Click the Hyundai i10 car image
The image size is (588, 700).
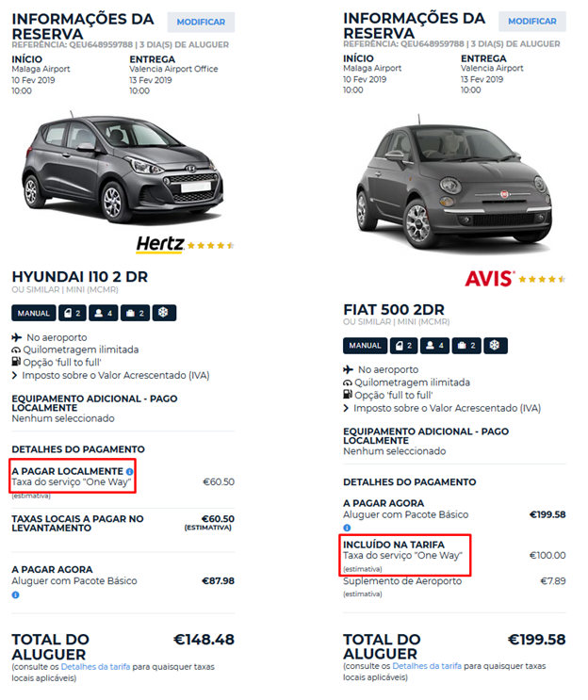(123, 169)
